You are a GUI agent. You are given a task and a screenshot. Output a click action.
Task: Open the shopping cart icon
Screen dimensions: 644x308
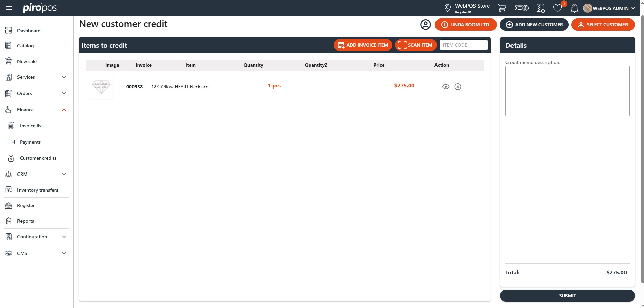tap(502, 8)
